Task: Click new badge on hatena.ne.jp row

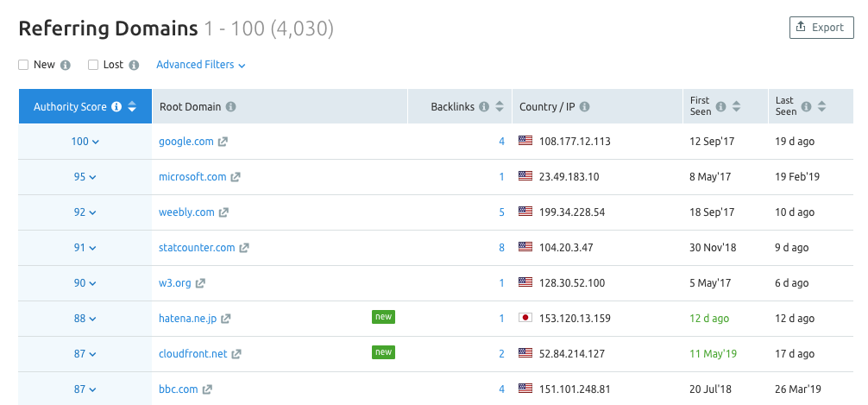Action: pos(383,317)
